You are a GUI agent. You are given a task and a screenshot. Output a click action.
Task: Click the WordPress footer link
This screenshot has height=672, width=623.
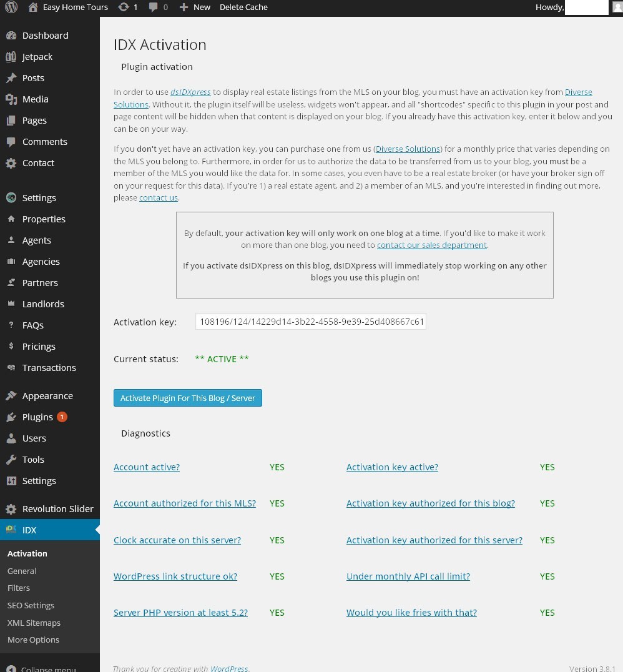[229, 669]
